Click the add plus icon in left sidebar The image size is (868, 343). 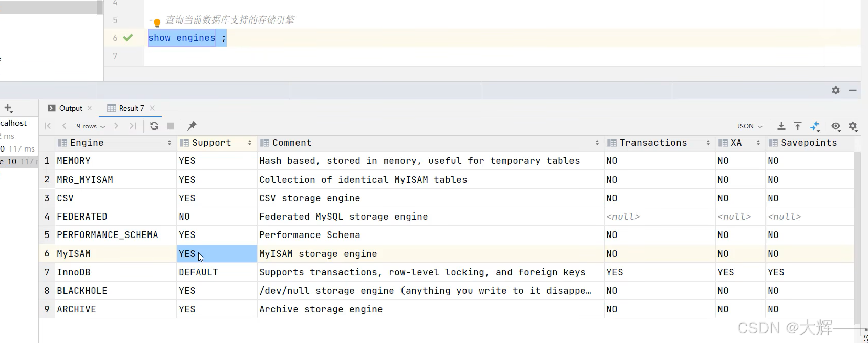pyautogui.click(x=8, y=108)
